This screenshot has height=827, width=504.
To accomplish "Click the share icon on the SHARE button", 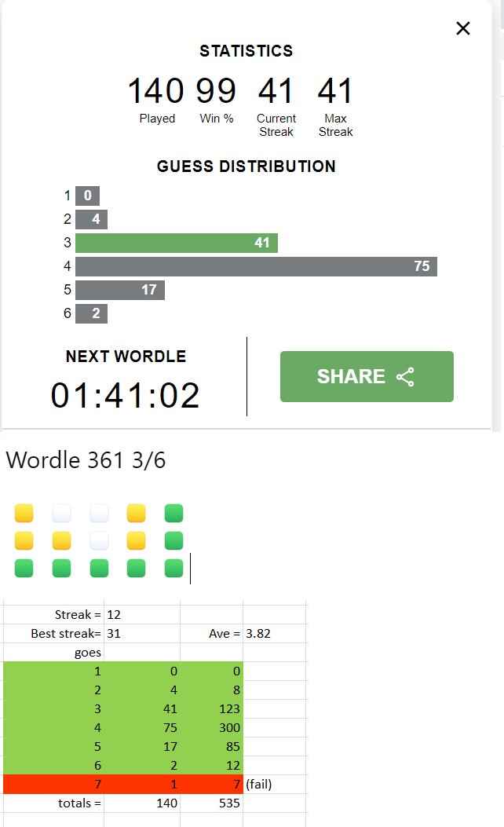I will click(405, 376).
